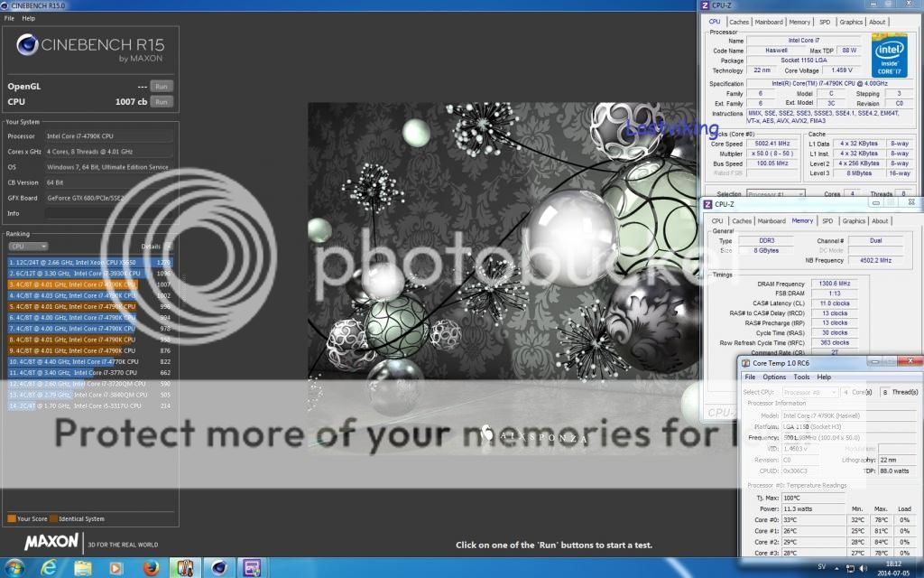Click the volume speaker tray icon
The image size is (924, 578).
[x=864, y=568]
